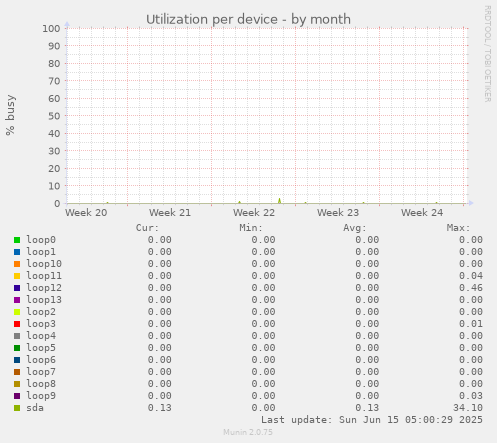The image size is (497, 443).
Task: Click the Week 23 axis label
Action: [338, 213]
